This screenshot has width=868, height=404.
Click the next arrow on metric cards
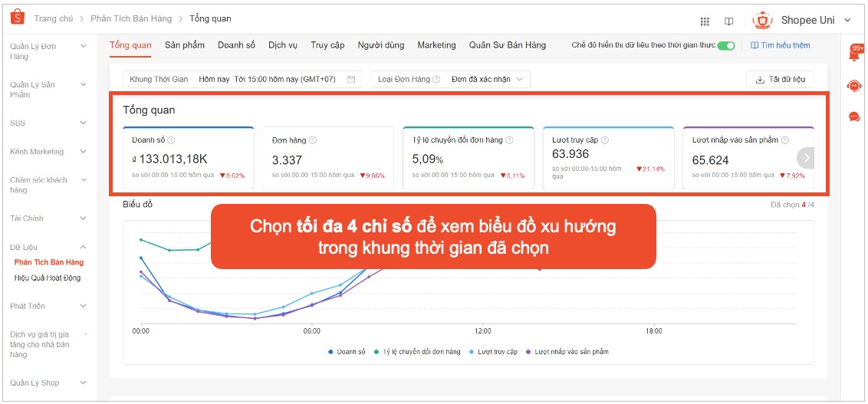[806, 158]
